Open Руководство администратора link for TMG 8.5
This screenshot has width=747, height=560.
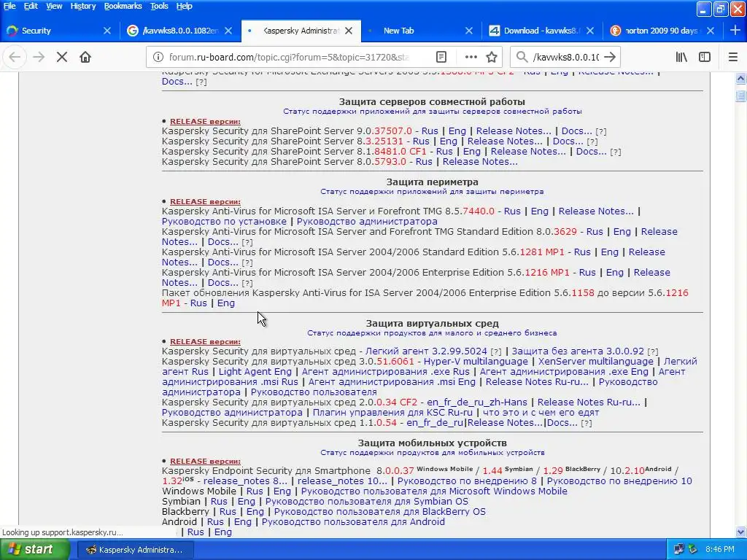point(367,222)
